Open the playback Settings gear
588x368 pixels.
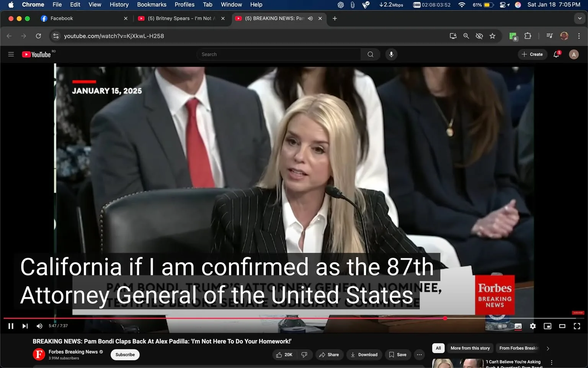pos(532,326)
